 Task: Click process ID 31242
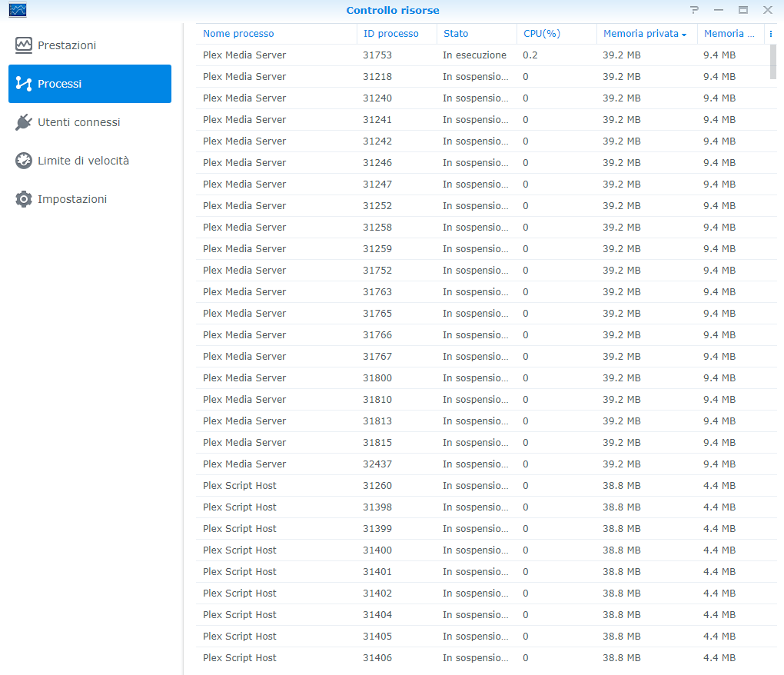(x=377, y=141)
